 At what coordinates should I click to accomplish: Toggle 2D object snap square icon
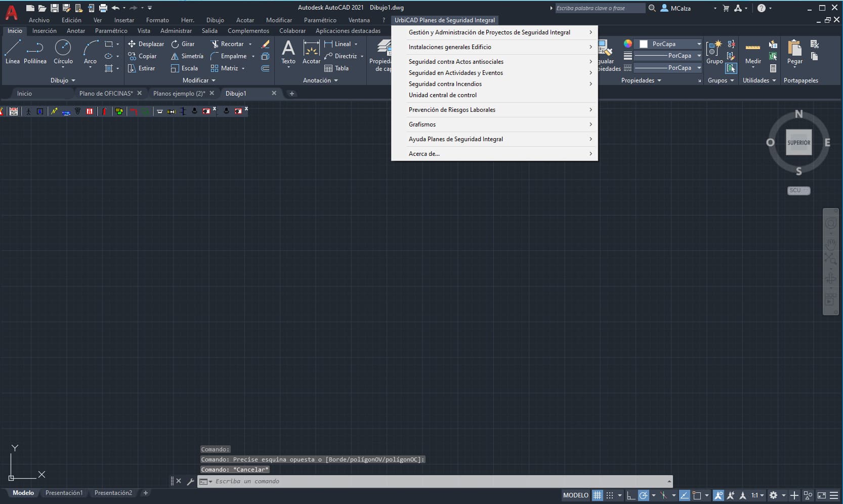[x=697, y=495]
